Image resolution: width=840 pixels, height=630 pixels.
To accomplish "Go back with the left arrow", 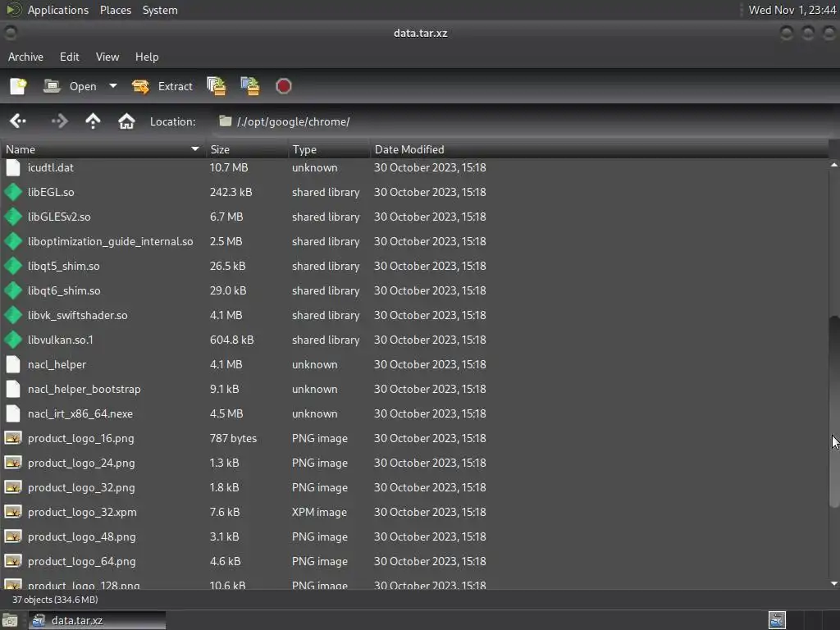I will pos(18,121).
